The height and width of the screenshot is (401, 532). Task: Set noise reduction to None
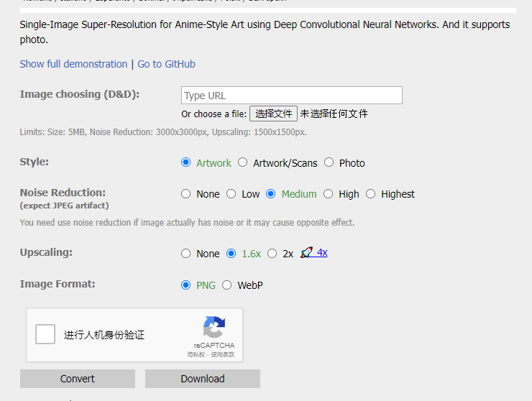pyautogui.click(x=186, y=193)
